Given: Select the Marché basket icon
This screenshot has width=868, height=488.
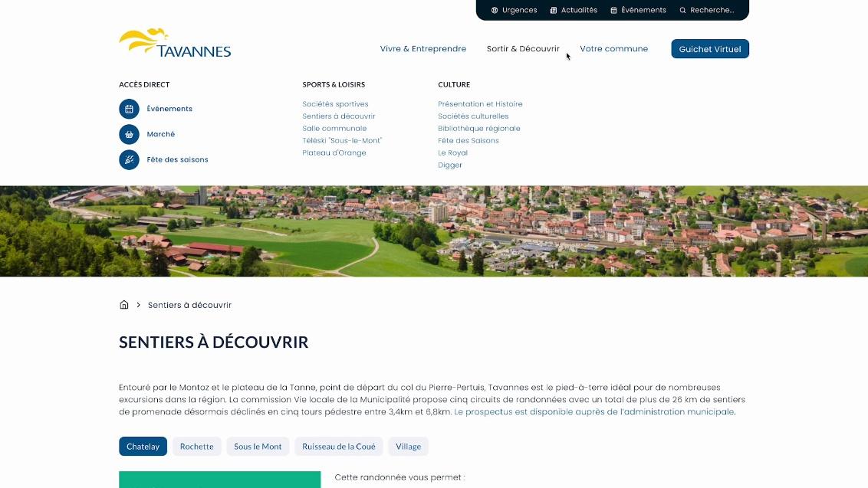Looking at the screenshot, I should (x=129, y=134).
